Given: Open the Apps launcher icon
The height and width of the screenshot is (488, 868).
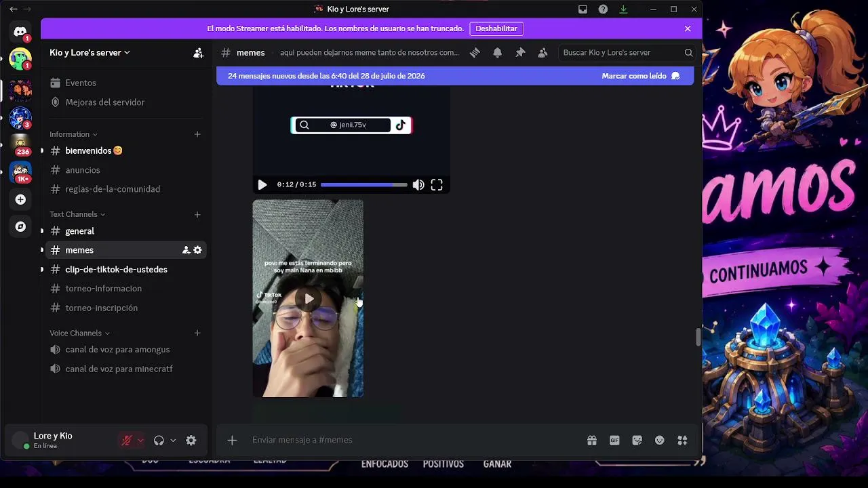Looking at the screenshot, I should click(x=682, y=441).
